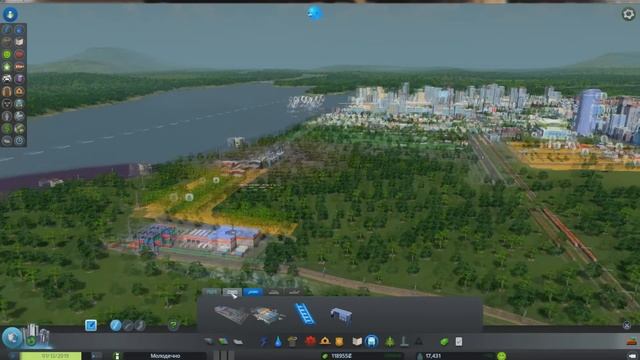The image size is (640, 360).
Task: Select the fourth transport category tab
Action: click(x=273, y=292)
